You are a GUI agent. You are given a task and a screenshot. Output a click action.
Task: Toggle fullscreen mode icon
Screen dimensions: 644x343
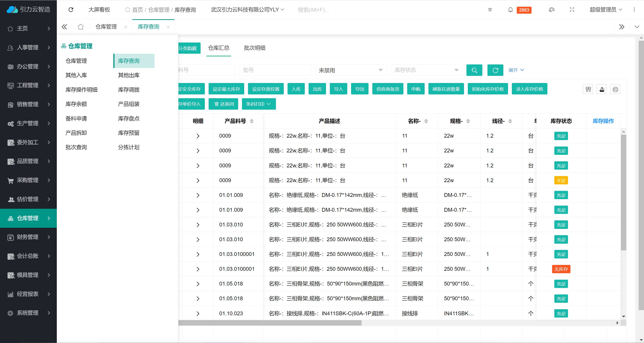pos(572,10)
